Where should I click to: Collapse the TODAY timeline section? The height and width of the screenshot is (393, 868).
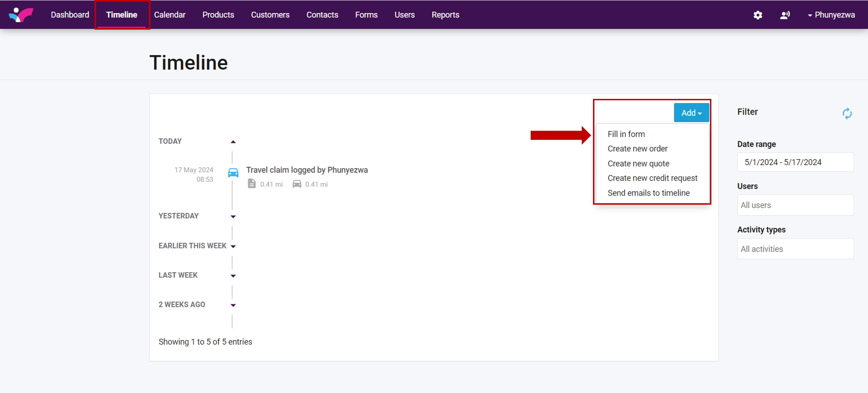(x=233, y=142)
